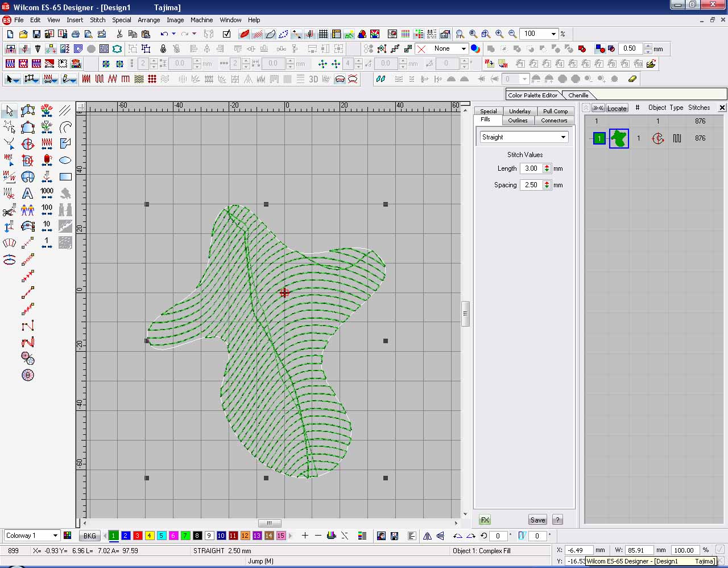Toggle the checkbox icon in standard toolbar
The height and width of the screenshot is (568, 728).
[x=226, y=34]
